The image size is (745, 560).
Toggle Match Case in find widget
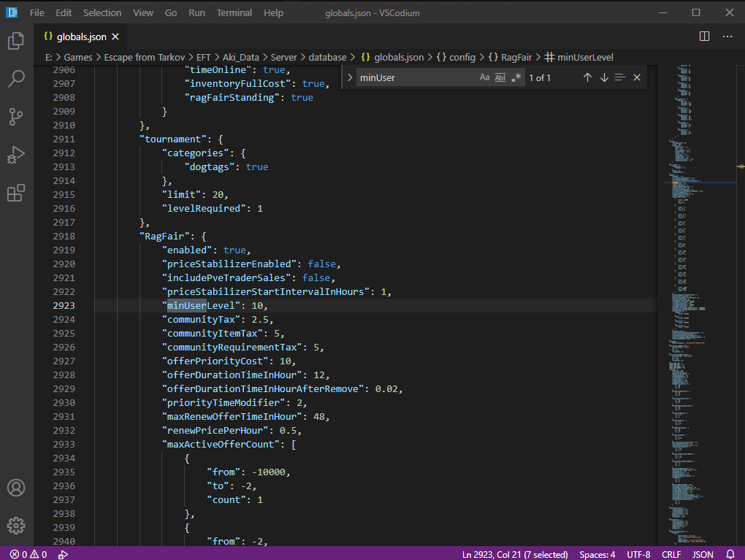click(484, 77)
